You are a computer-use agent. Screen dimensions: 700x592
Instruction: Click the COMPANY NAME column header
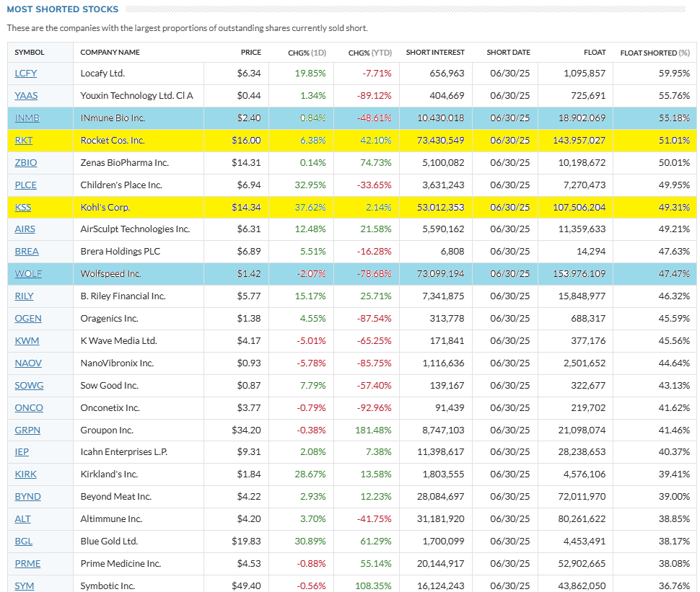(x=110, y=52)
